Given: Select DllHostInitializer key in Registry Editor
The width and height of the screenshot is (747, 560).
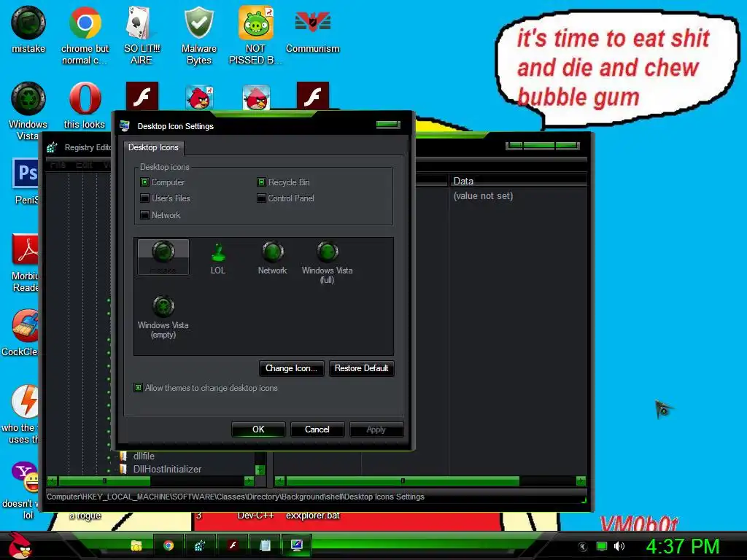Looking at the screenshot, I should (167, 469).
